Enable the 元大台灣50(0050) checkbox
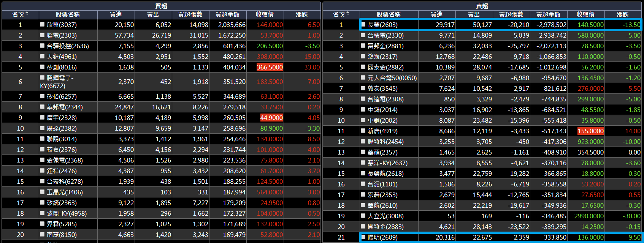This screenshot has height=243, width=644. pos(363,77)
